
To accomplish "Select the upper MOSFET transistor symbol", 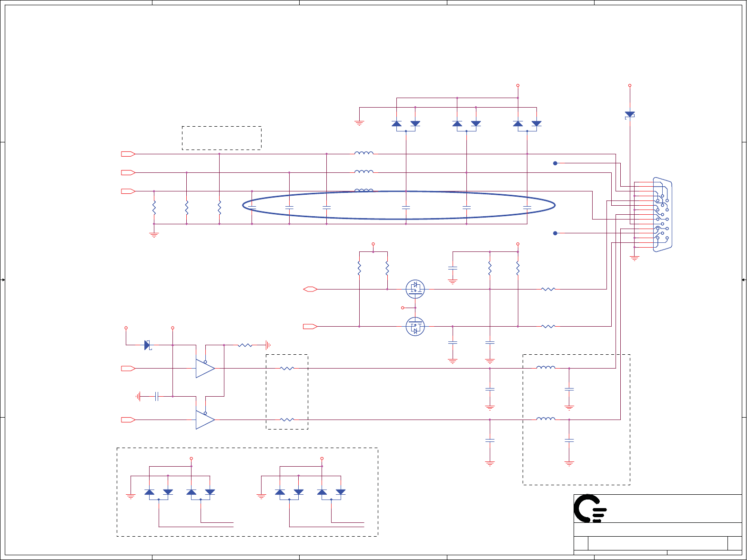I will coord(415,289).
